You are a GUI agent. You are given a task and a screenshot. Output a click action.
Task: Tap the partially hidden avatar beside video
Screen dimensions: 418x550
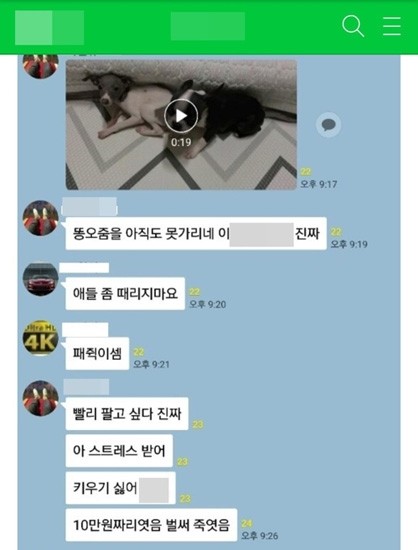40,67
